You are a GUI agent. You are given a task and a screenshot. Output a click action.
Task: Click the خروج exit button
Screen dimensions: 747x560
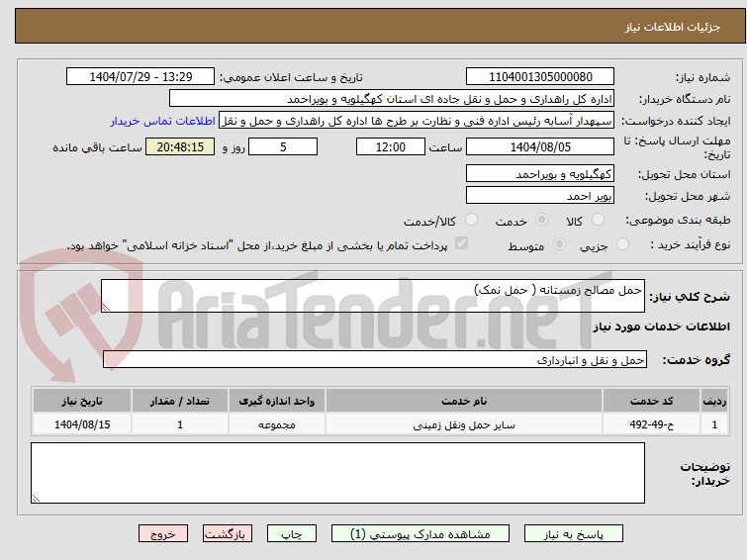163,534
